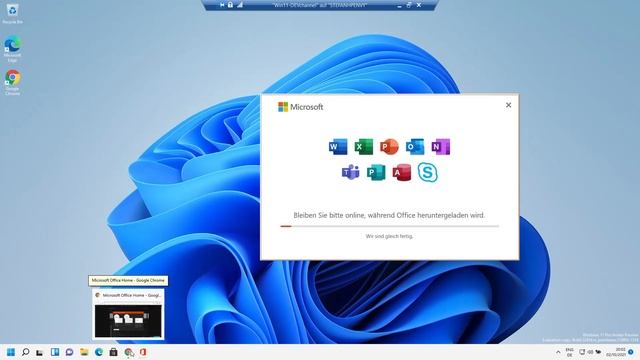Close the Office installer dialog
The width and height of the screenshot is (640, 360).
[x=508, y=105]
